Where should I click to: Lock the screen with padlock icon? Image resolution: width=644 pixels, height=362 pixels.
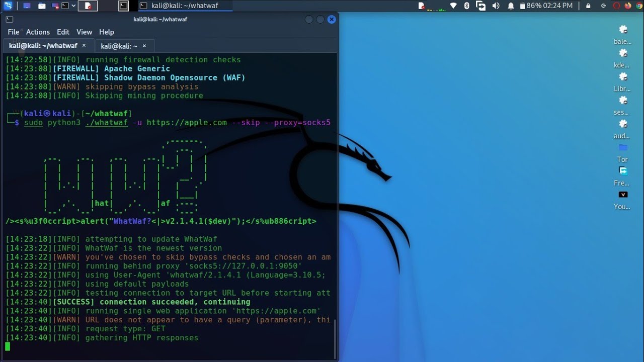pyautogui.click(x=588, y=6)
